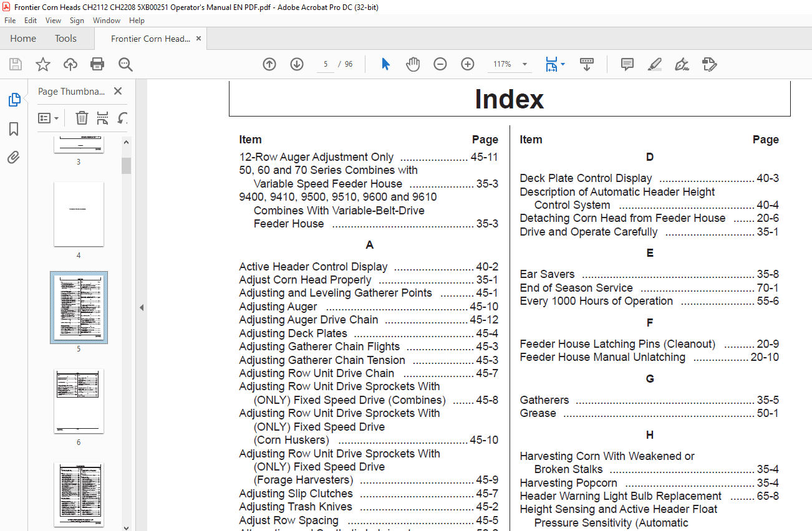Activate the Hand pan tool

[x=413, y=64]
